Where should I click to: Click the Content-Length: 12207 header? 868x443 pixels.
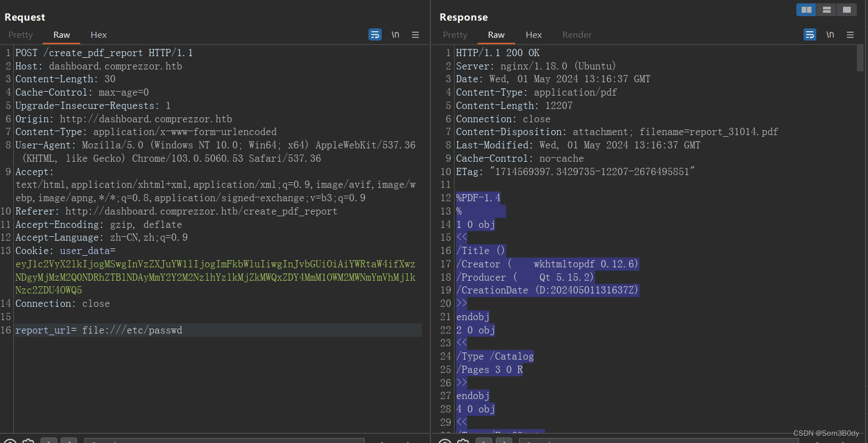tap(514, 106)
